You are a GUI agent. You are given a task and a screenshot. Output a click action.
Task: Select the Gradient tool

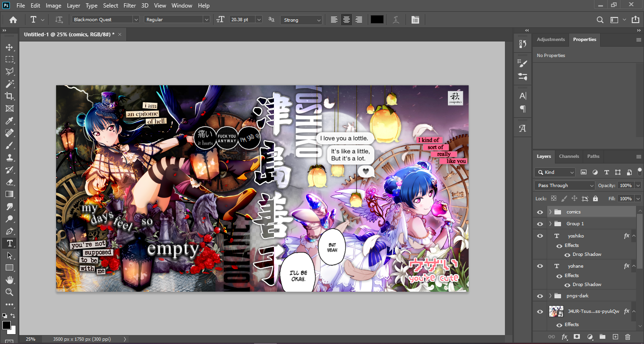point(9,194)
